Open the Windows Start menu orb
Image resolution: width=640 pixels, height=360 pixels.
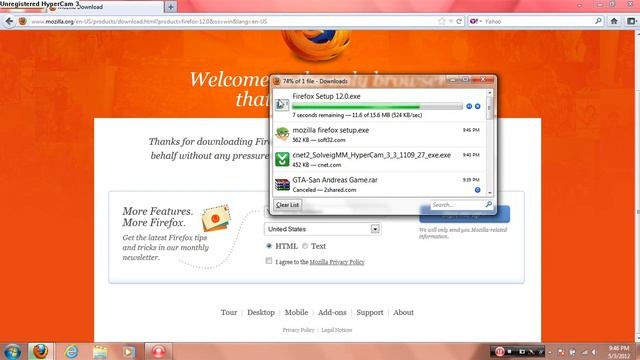pos(12,351)
